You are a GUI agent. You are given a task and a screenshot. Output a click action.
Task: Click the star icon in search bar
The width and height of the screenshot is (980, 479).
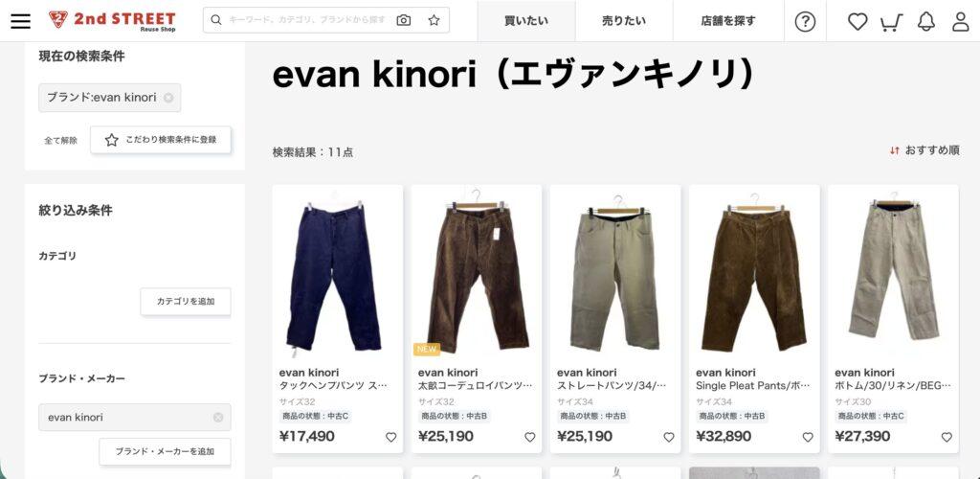[x=434, y=21]
